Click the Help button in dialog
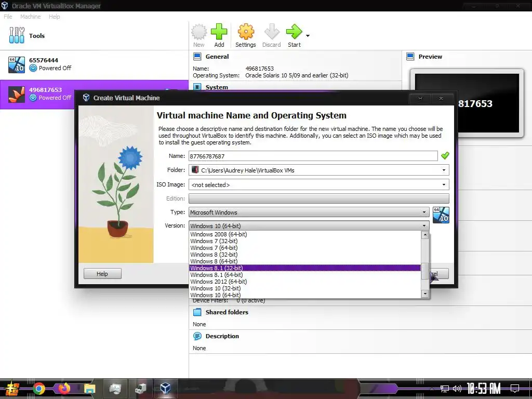Viewport: 532px width, 399px height. tap(102, 273)
